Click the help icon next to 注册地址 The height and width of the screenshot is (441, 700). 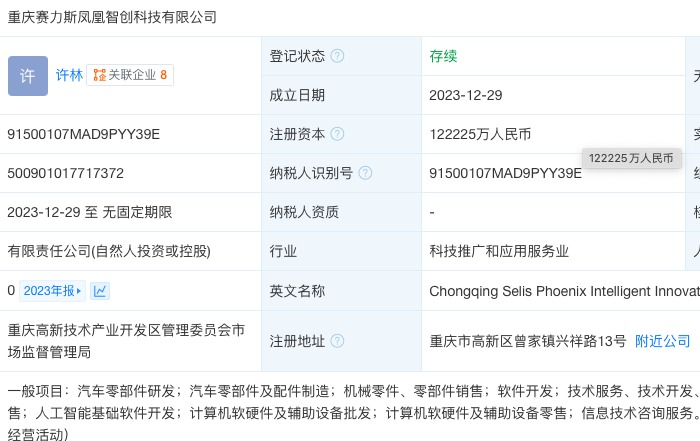pyautogui.click(x=337, y=341)
